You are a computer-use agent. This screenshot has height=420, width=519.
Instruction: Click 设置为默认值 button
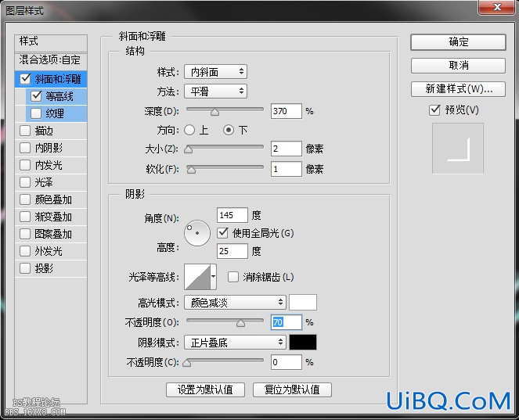(205, 389)
